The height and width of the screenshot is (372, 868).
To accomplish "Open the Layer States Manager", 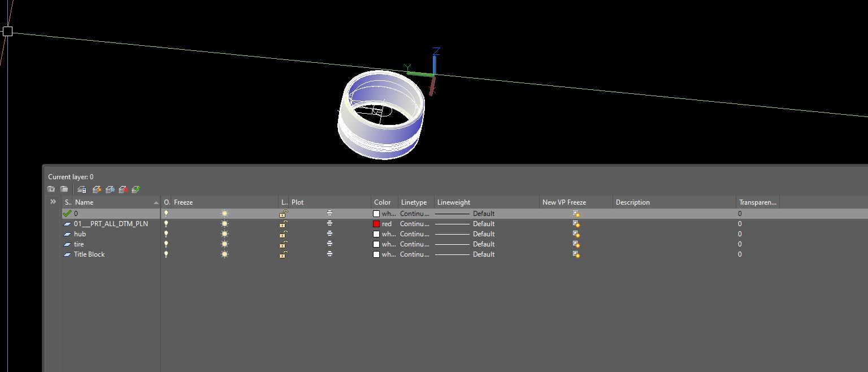I will [x=81, y=189].
